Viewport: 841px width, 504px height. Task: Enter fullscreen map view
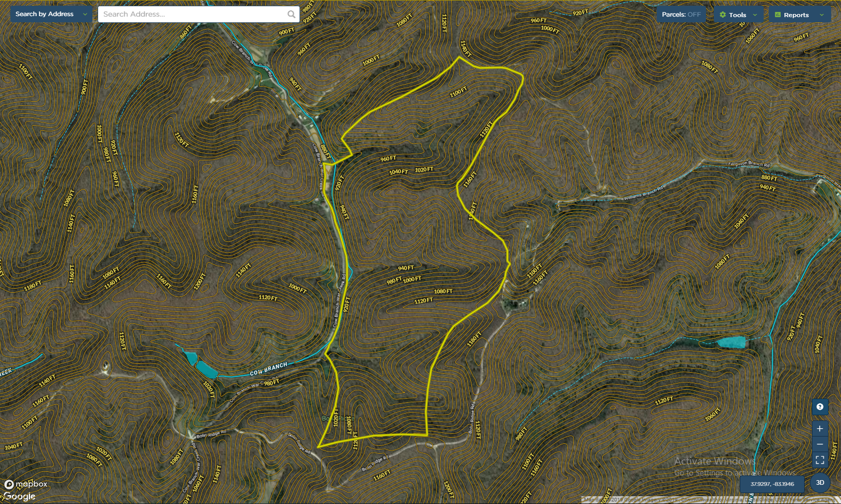(820, 460)
